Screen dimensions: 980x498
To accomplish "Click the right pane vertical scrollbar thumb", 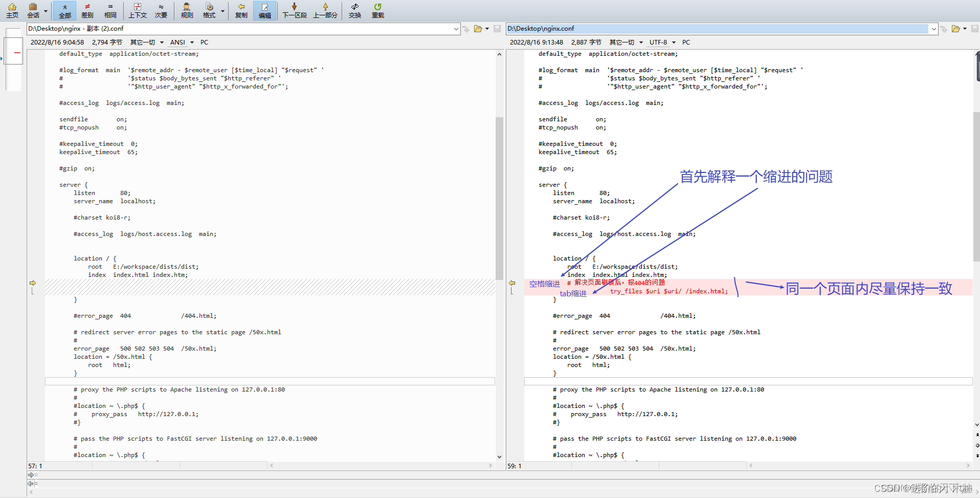I will click(976, 187).
